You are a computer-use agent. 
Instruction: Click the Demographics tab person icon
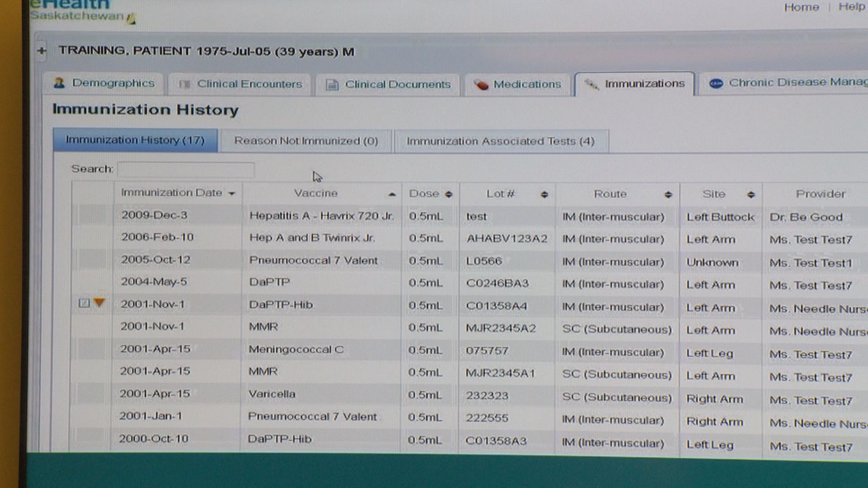pos(59,83)
